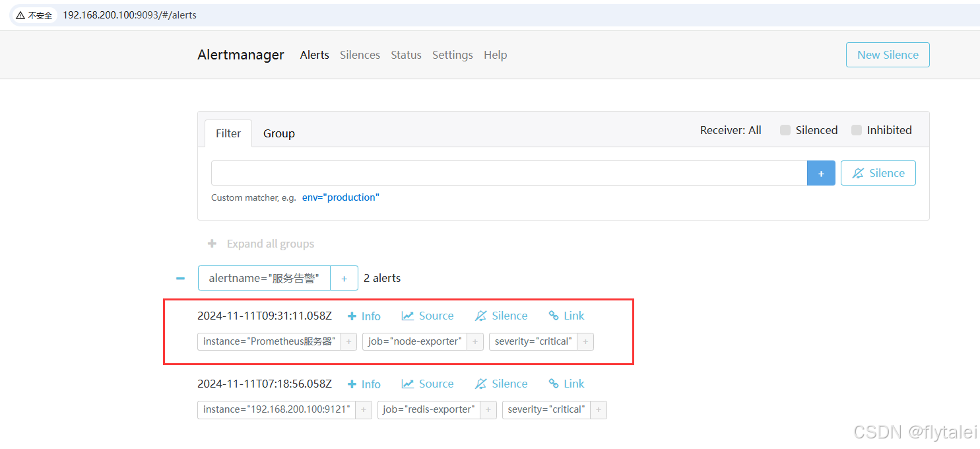Screen dimensions: 980x449
Task: Open Source for the 07:18:56 alert
Action: point(428,384)
